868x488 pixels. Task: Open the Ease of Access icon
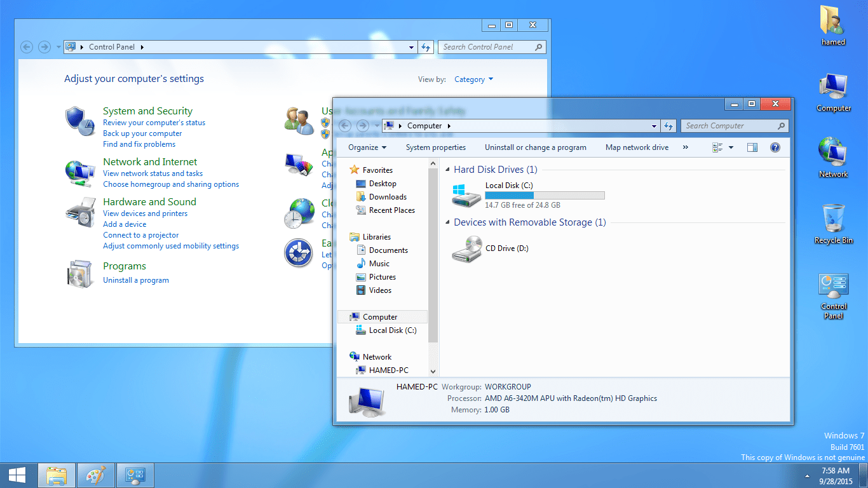pyautogui.click(x=299, y=253)
